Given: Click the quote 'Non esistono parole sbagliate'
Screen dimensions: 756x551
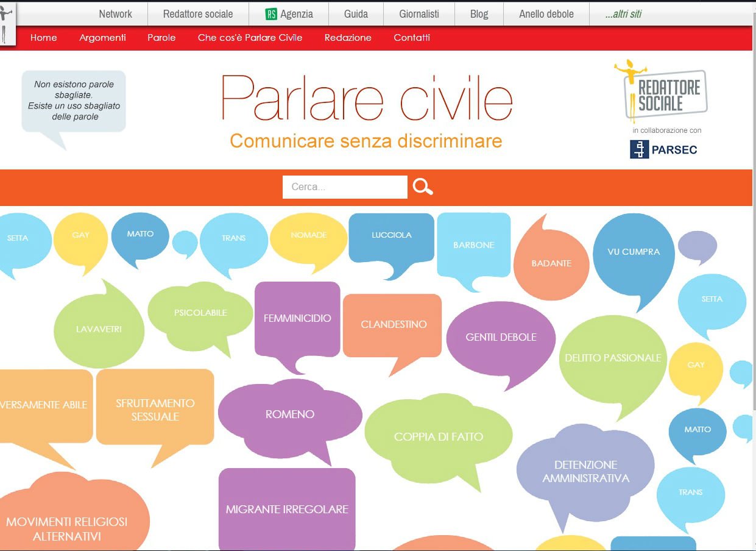Looking at the screenshot, I should coord(74,101).
